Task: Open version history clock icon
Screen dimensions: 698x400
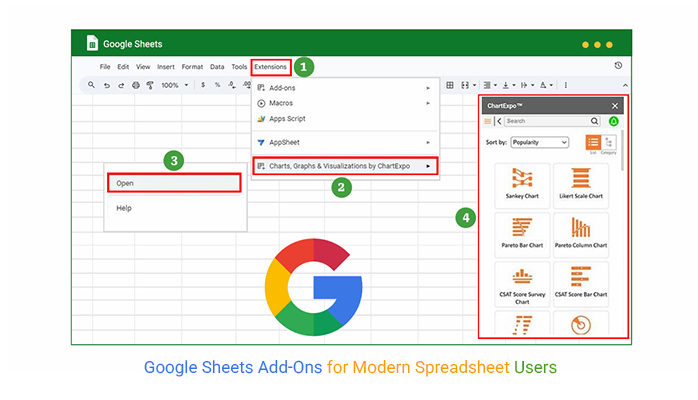Action: point(618,65)
